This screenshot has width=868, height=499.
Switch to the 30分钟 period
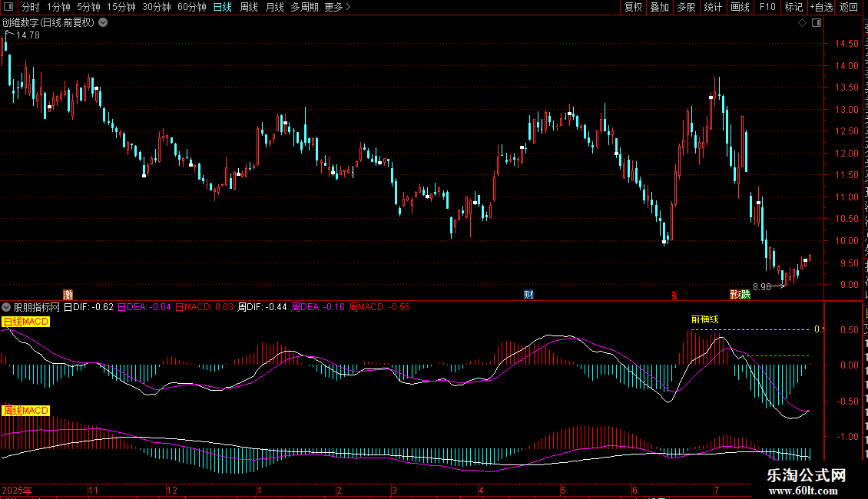pos(156,7)
